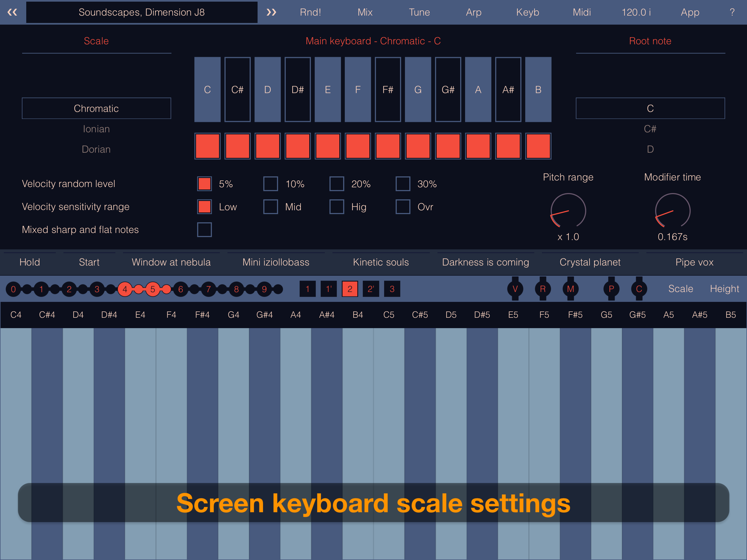This screenshot has width=747, height=560.
Task: Click the previous preset double-arrow icon
Action: 12,12
